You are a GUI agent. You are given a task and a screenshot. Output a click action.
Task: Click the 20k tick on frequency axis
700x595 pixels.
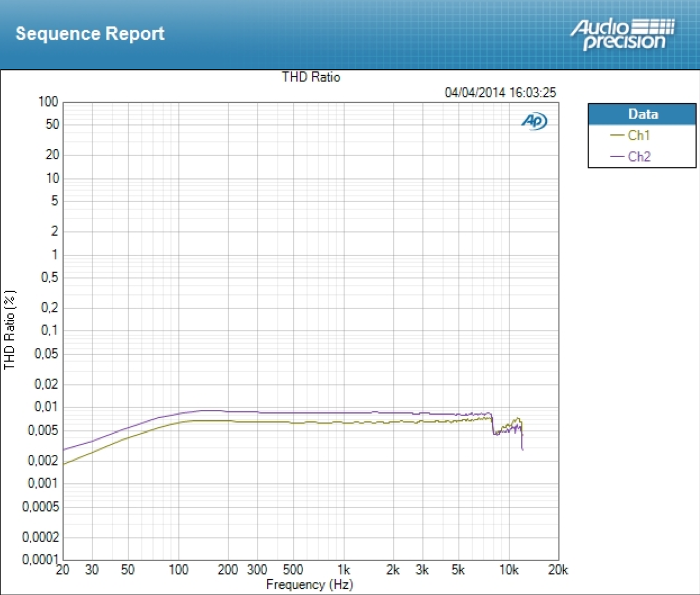click(558, 570)
